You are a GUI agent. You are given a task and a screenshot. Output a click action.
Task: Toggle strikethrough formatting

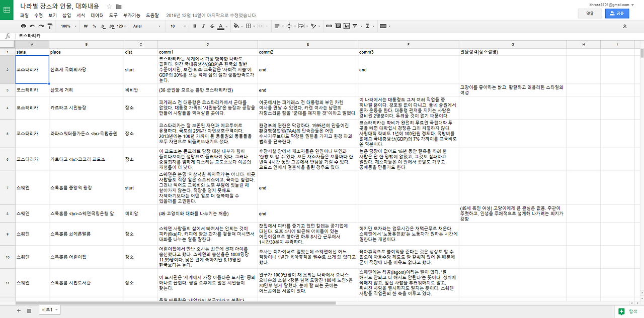pos(211,26)
